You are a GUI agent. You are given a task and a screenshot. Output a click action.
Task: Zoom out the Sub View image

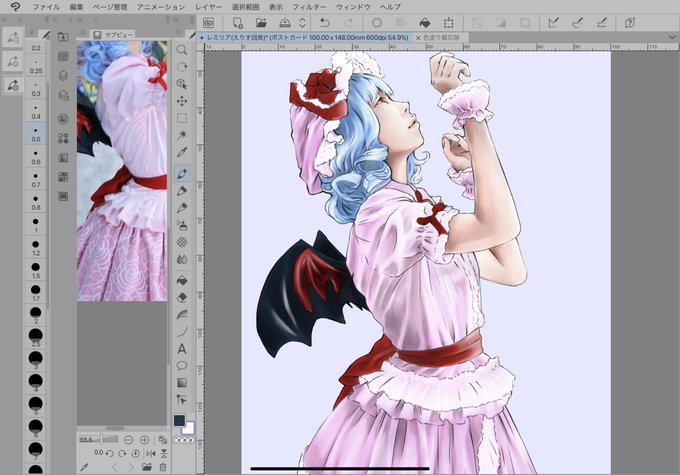coord(128,439)
